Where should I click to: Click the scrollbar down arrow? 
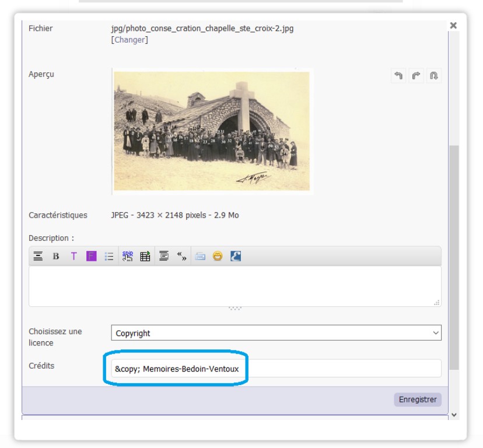(454, 415)
